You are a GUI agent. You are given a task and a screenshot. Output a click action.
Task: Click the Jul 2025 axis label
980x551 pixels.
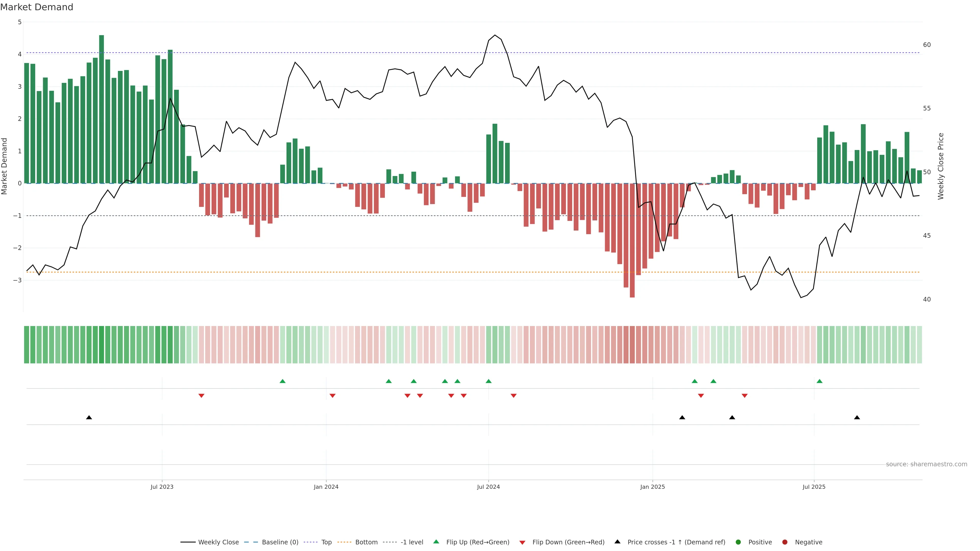[814, 487]
